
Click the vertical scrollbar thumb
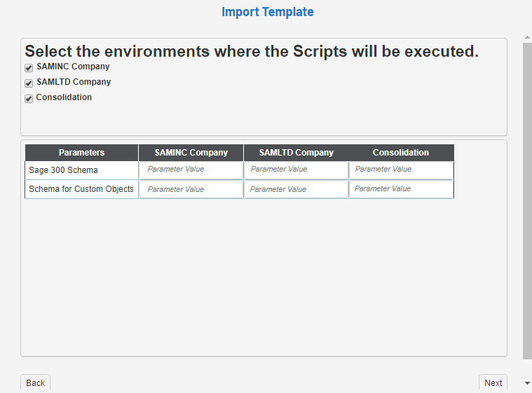527,200
